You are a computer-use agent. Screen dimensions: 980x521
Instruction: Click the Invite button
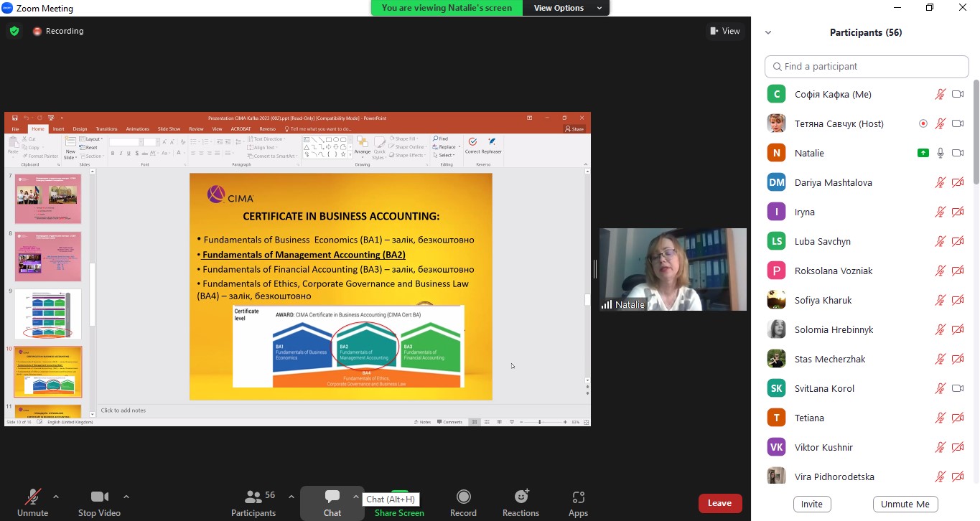pyautogui.click(x=812, y=504)
